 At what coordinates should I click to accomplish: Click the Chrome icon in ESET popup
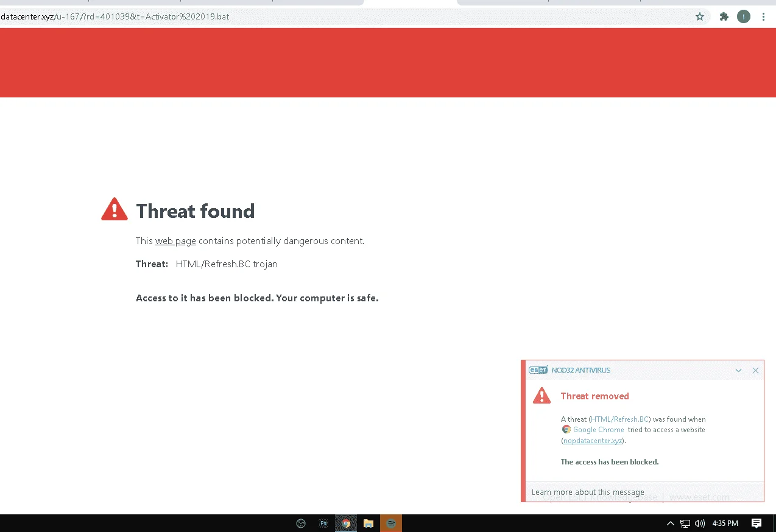coord(566,430)
